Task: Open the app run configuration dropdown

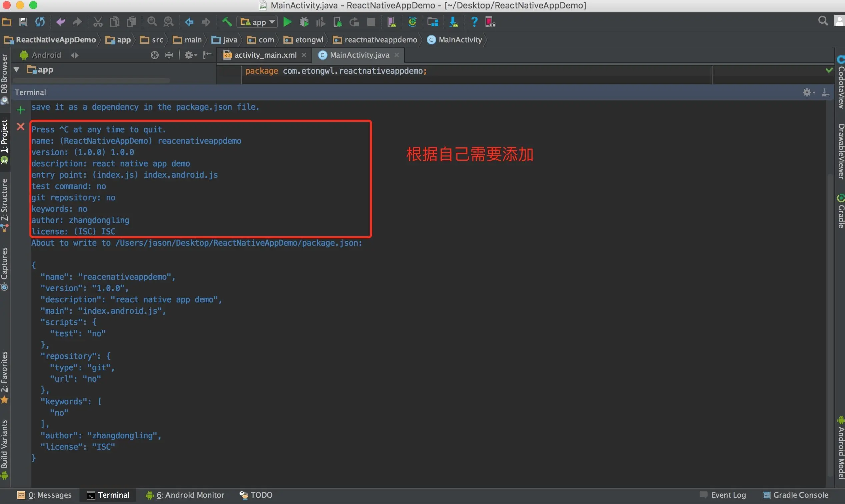Action: click(x=257, y=22)
